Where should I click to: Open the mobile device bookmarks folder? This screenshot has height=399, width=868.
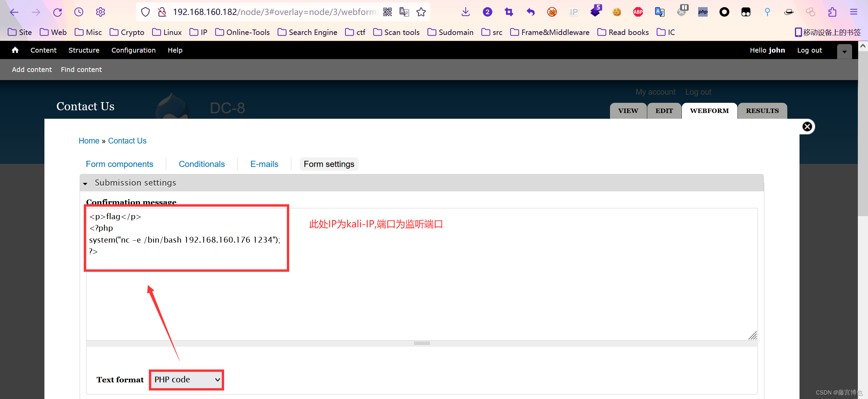coord(828,32)
